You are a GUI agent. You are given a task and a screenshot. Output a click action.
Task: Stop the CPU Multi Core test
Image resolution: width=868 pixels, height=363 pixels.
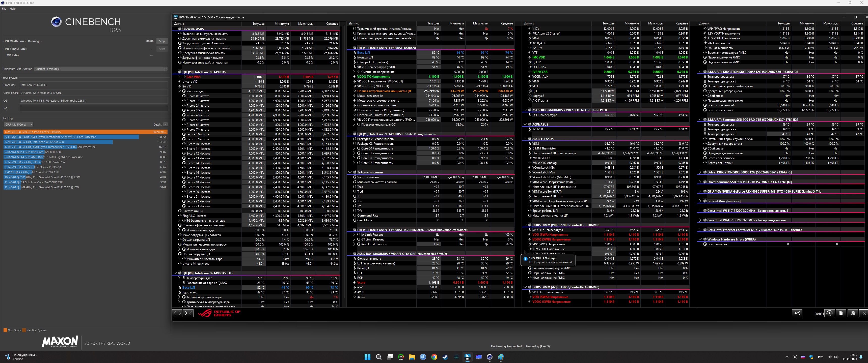point(162,41)
